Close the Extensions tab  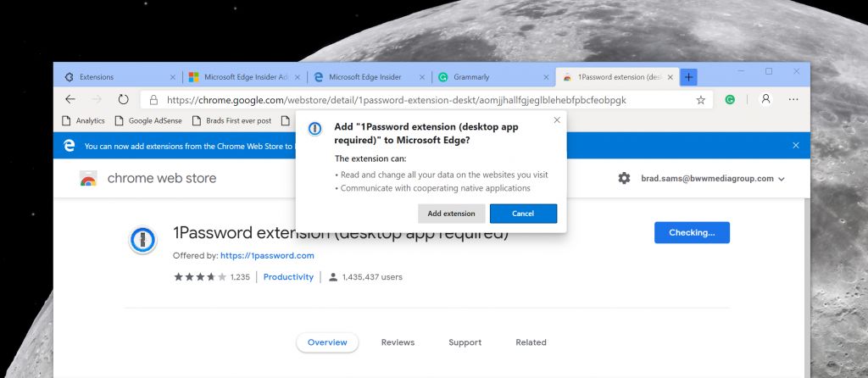coord(172,77)
